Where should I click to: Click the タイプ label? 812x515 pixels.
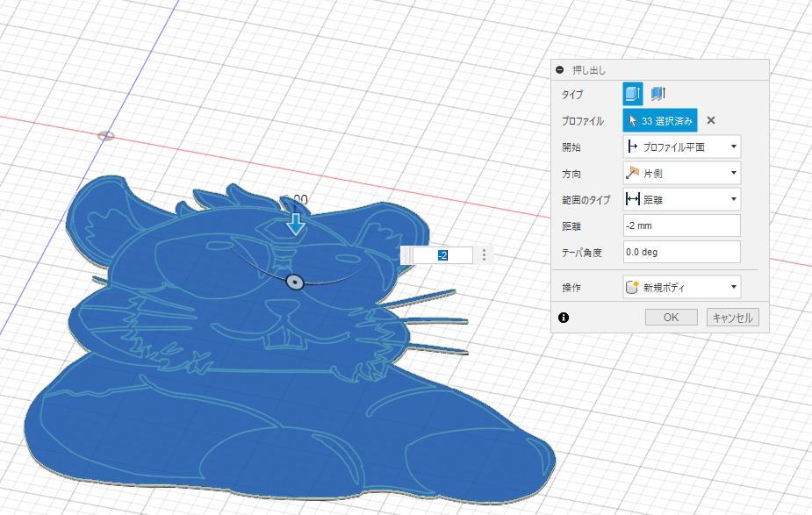pyautogui.click(x=572, y=94)
